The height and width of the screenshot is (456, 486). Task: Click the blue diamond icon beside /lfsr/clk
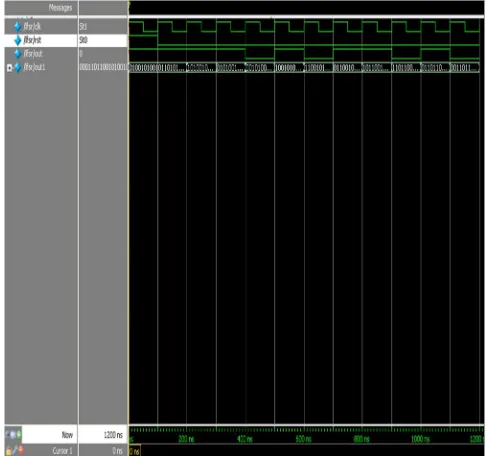[17, 26]
